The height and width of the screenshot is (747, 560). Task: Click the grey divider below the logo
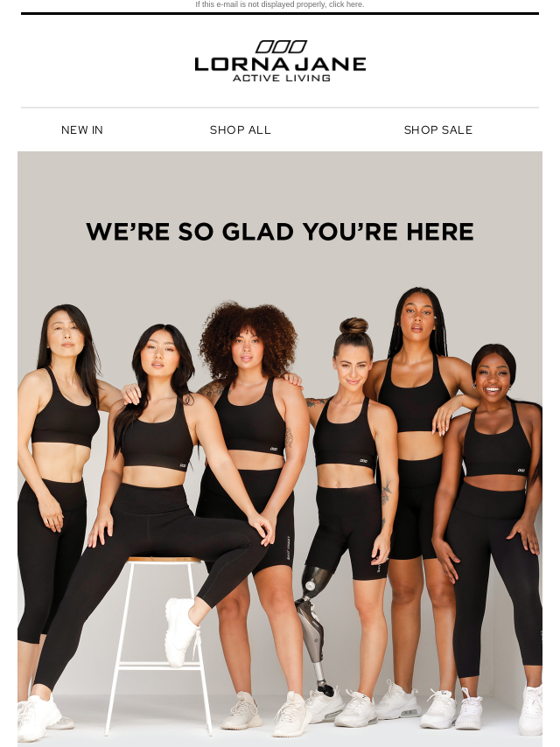[280, 108]
